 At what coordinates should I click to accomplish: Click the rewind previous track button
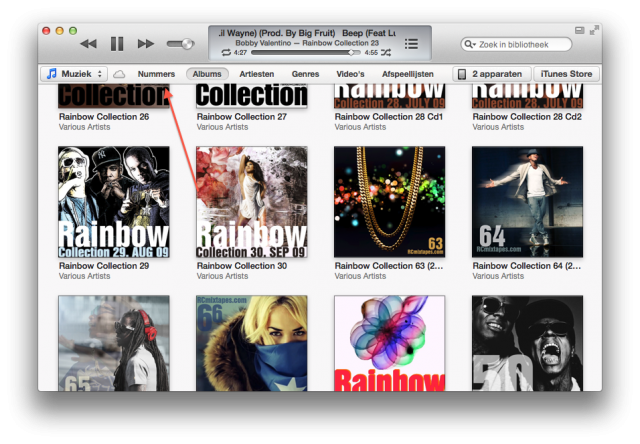tap(88, 44)
